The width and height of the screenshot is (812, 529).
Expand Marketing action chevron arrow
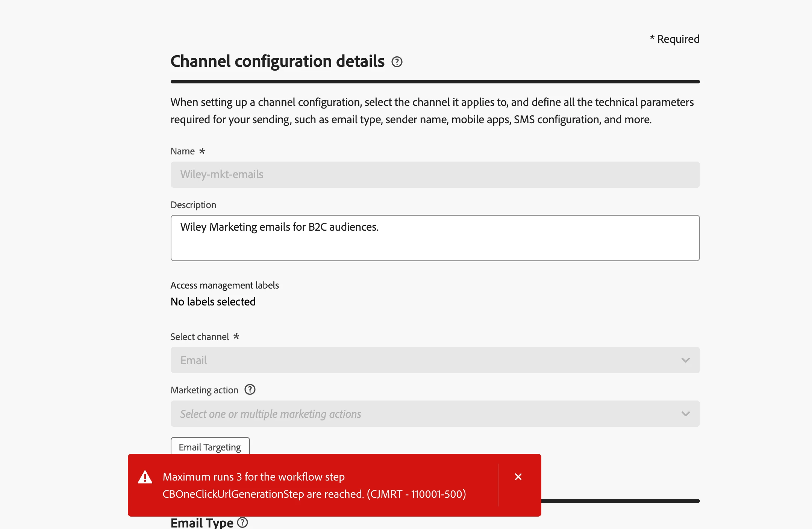click(685, 414)
